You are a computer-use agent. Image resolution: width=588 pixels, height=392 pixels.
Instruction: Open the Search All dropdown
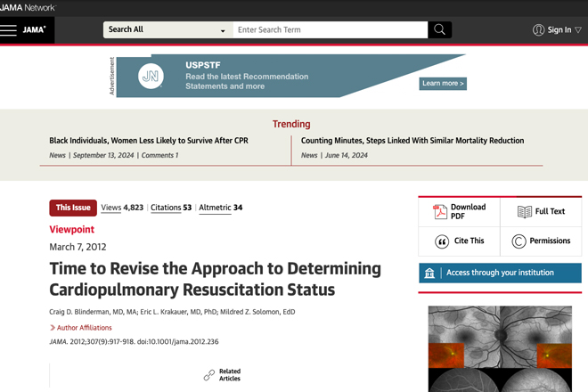pos(168,29)
